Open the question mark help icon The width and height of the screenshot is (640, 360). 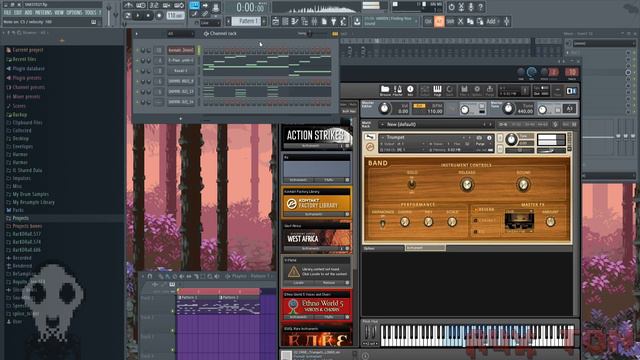tap(480, 7)
